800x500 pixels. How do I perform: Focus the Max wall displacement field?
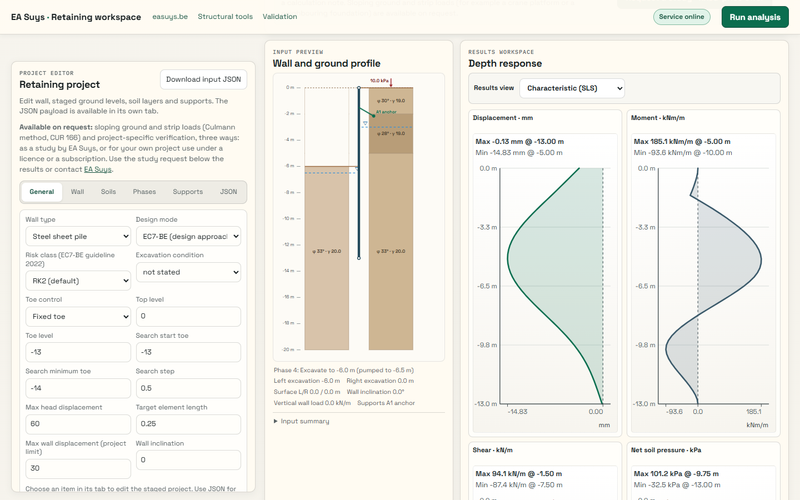click(x=78, y=468)
